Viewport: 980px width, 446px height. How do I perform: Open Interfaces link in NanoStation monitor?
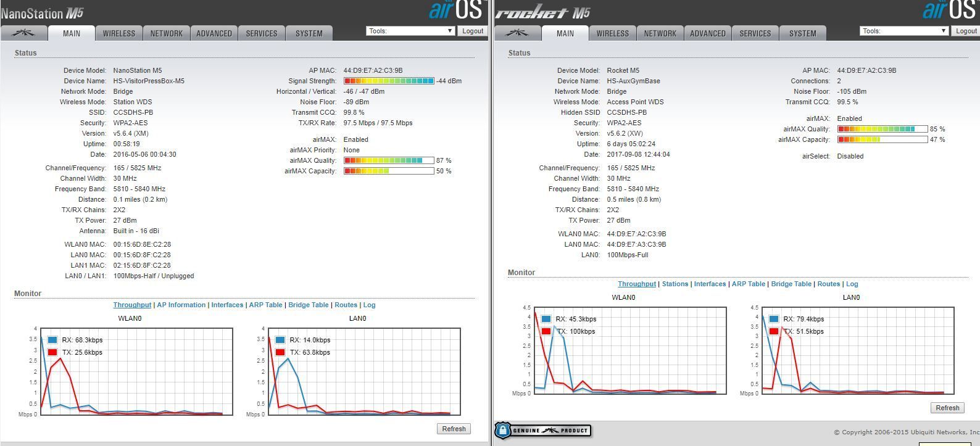click(x=227, y=305)
